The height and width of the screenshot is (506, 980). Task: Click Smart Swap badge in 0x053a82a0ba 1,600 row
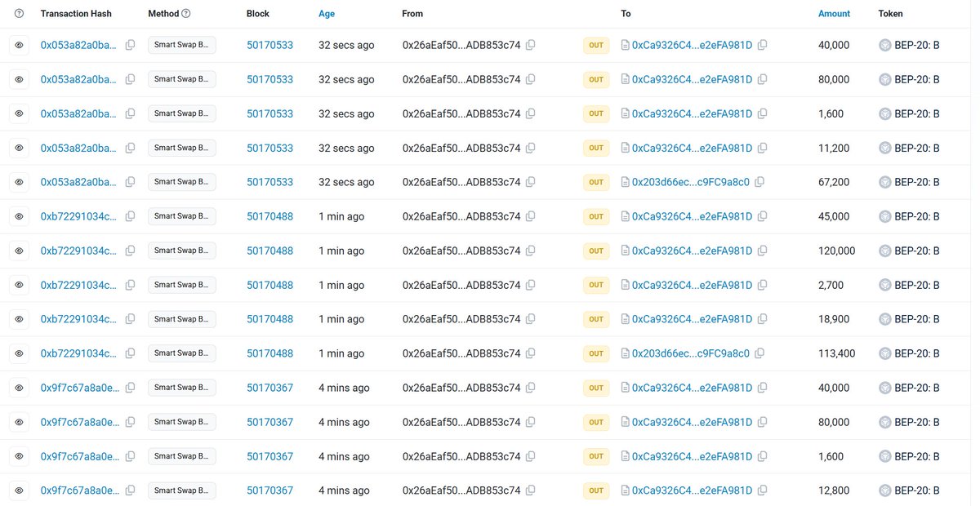point(182,113)
